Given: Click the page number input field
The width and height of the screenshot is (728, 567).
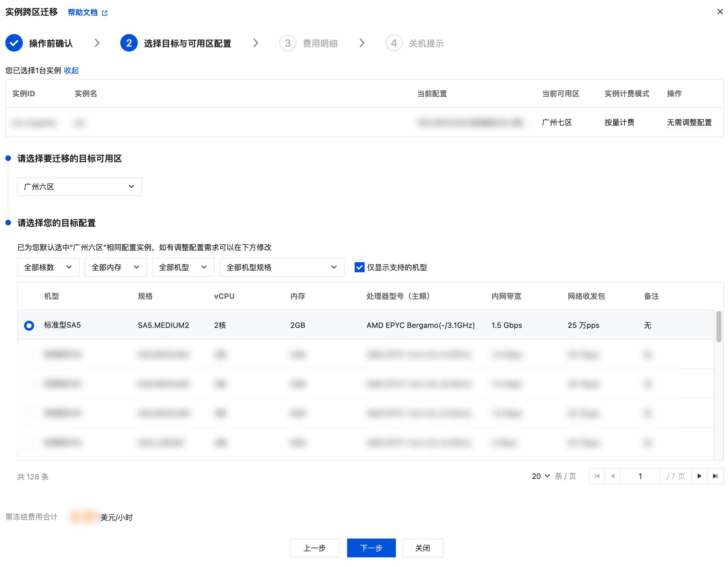Looking at the screenshot, I should tap(640, 476).
